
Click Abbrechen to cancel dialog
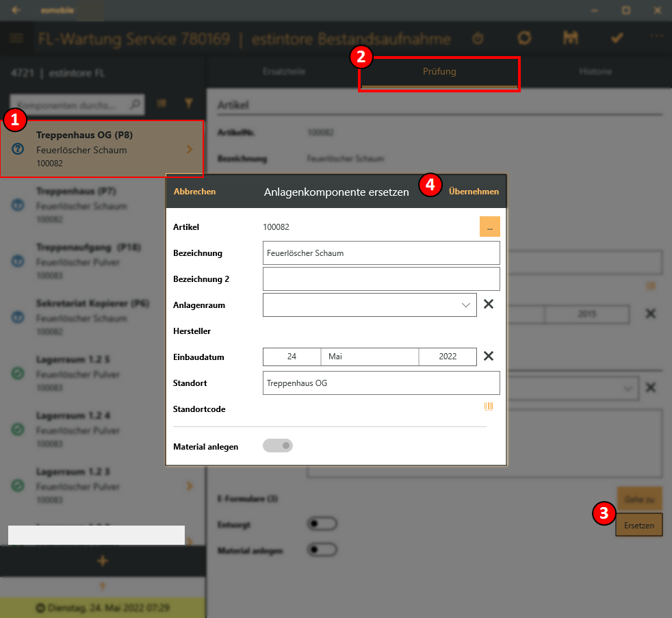pos(194,192)
